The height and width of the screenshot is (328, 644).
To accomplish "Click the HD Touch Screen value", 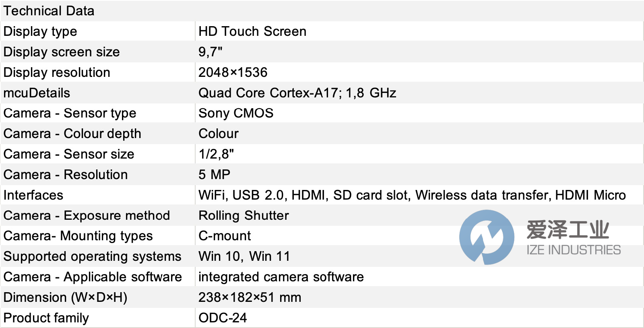I will pos(252,31).
